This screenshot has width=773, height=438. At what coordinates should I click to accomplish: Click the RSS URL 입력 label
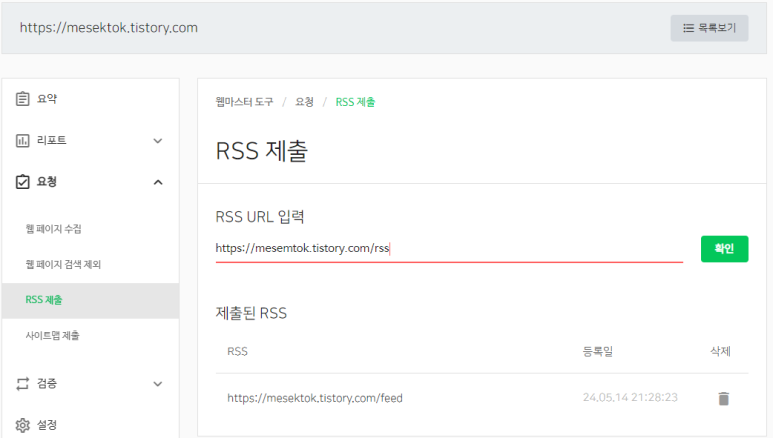[x=260, y=217]
